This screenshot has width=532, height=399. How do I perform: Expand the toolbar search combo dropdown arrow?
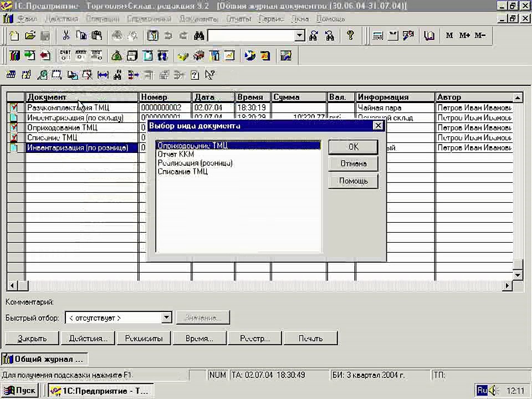coord(299,35)
